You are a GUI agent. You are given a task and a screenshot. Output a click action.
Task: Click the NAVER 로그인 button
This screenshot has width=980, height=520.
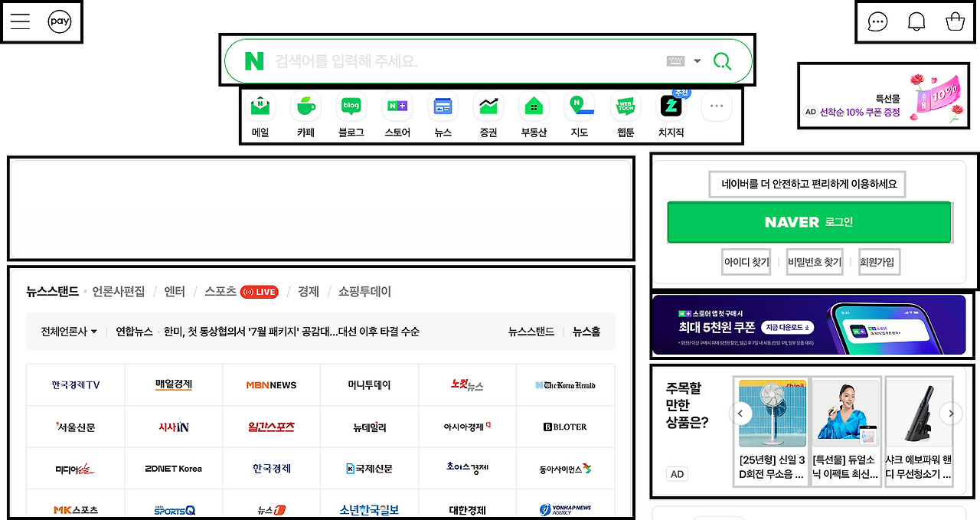(809, 222)
